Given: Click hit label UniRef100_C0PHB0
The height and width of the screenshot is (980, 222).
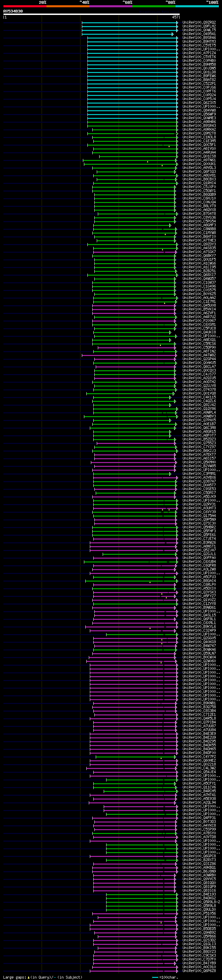Looking at the screenshot, I should 199,60.
